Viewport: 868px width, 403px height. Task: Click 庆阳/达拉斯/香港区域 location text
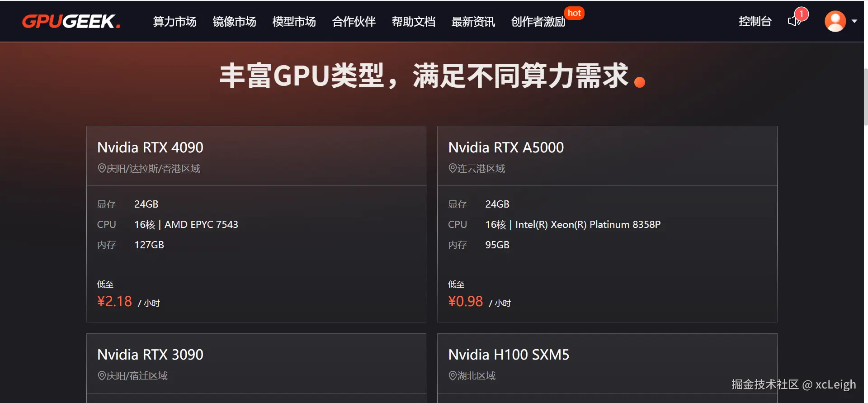pyautogui.click(x=153, y=169)
